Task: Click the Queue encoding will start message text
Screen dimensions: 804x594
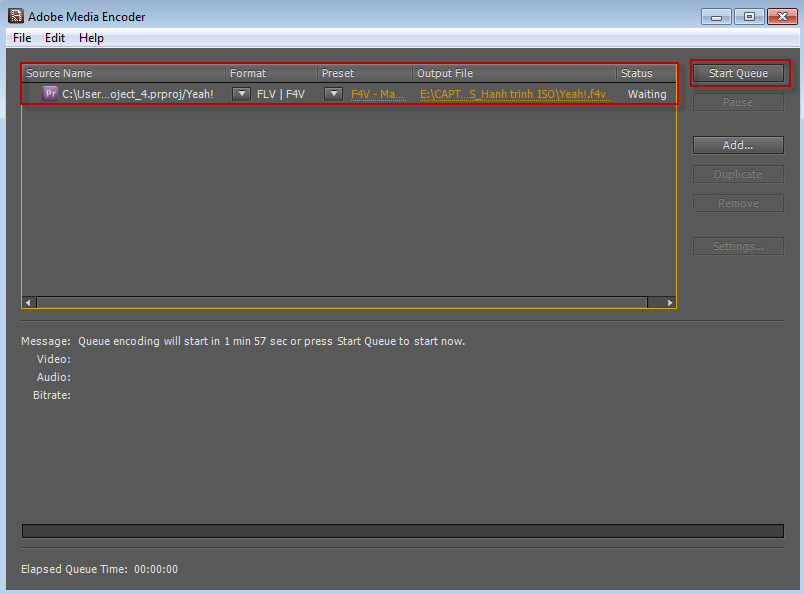Action: click(272, 341)
